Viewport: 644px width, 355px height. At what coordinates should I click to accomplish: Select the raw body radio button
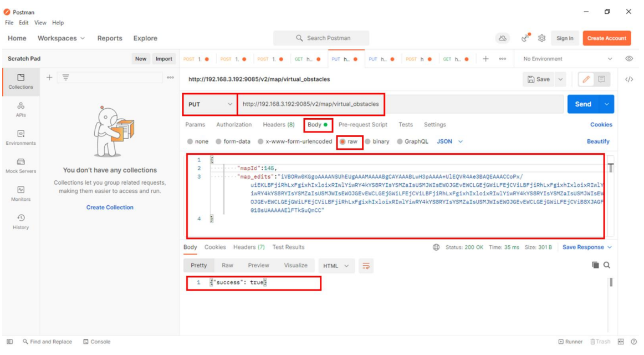[x=343, y=141]
